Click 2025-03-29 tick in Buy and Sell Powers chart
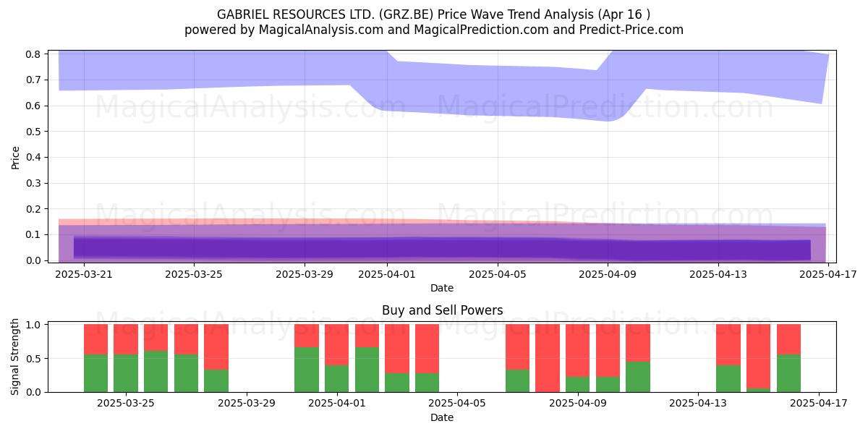 tap(247, 404)
